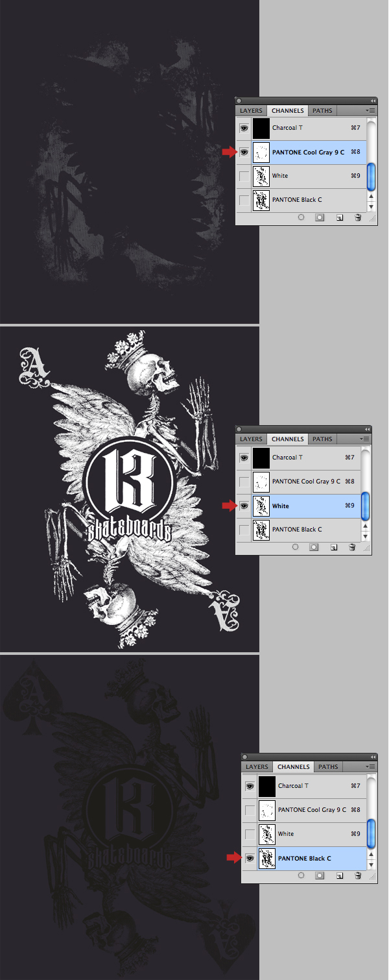389x980 pixels.
Task: Open panel options menu of middle Channels panel
Action: point(365,439)
